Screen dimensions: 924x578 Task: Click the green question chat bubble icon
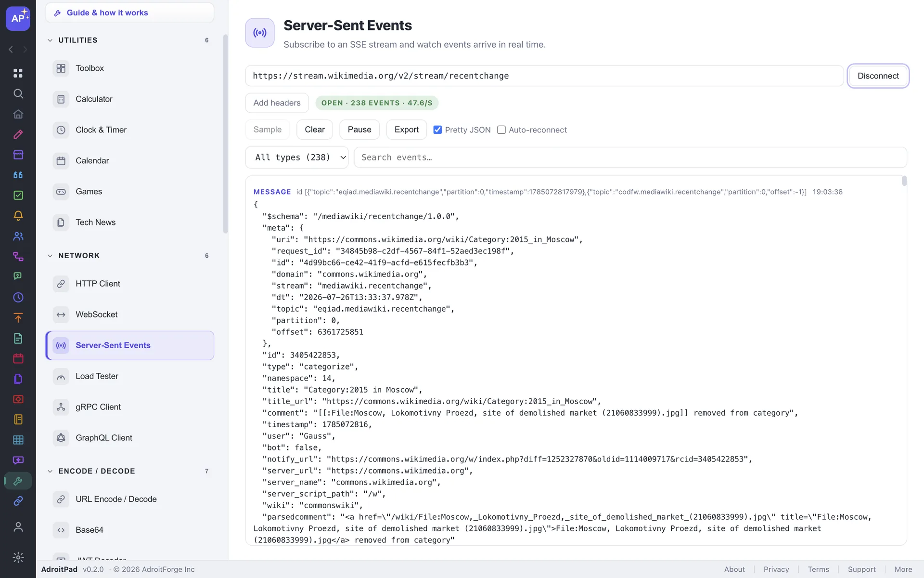(18, 276)
